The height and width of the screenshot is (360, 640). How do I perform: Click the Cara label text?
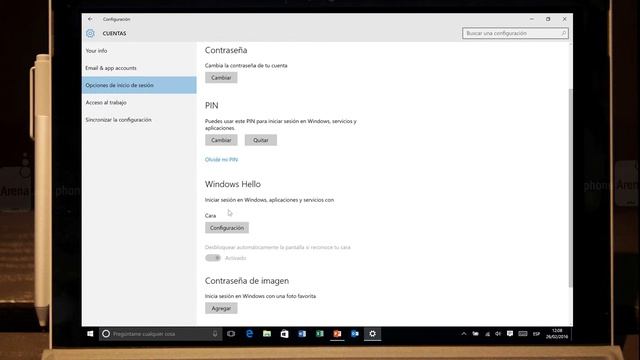pyautogui.click(x=210, y=216)
